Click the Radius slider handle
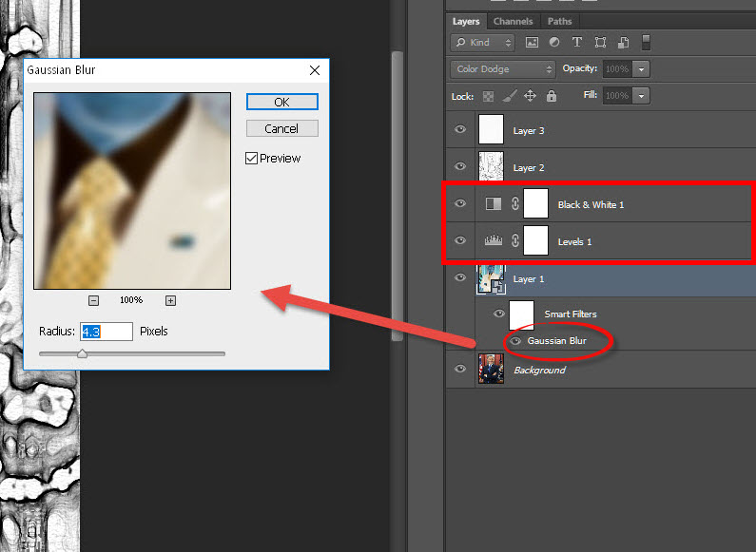The height and width of the screenshot is (552, 756). point(83,354)
